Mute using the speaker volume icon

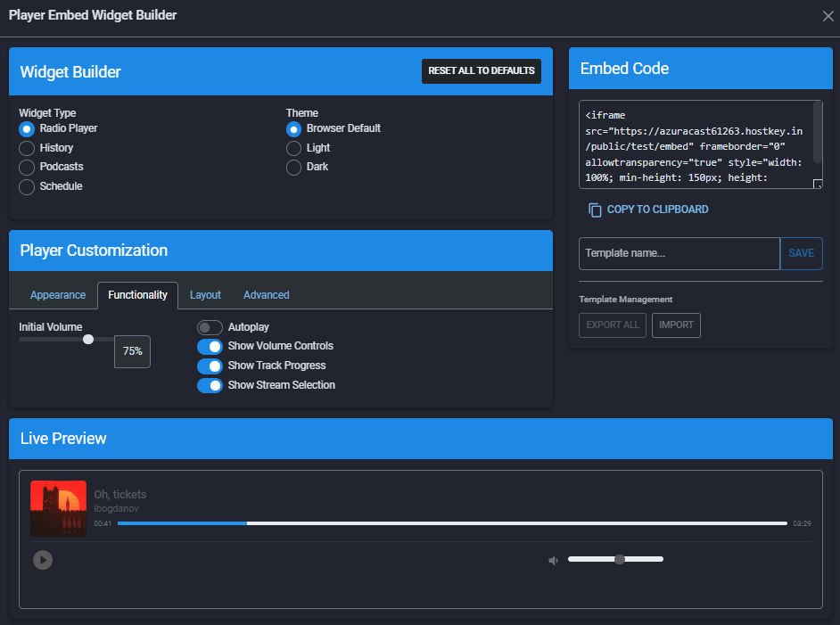coord(553,560)
